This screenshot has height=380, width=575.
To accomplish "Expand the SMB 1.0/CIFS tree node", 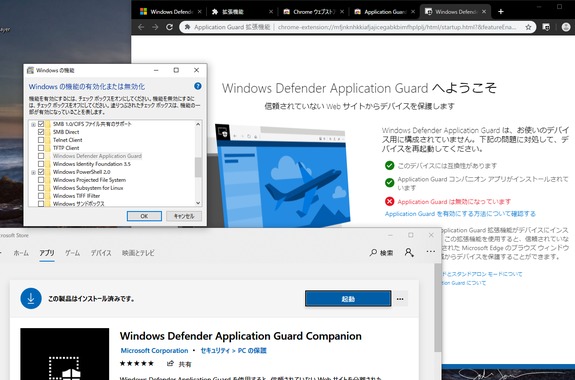I will pos(33,124).
